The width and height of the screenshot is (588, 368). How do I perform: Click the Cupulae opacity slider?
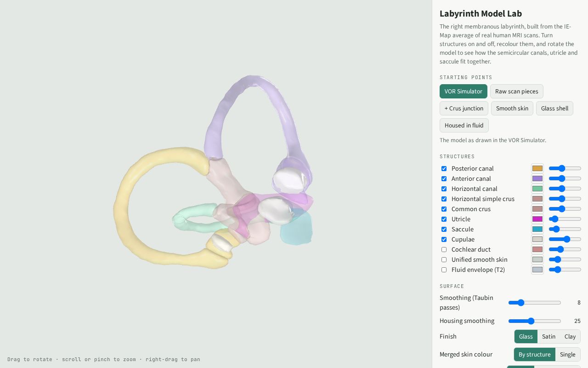point(565,239)
